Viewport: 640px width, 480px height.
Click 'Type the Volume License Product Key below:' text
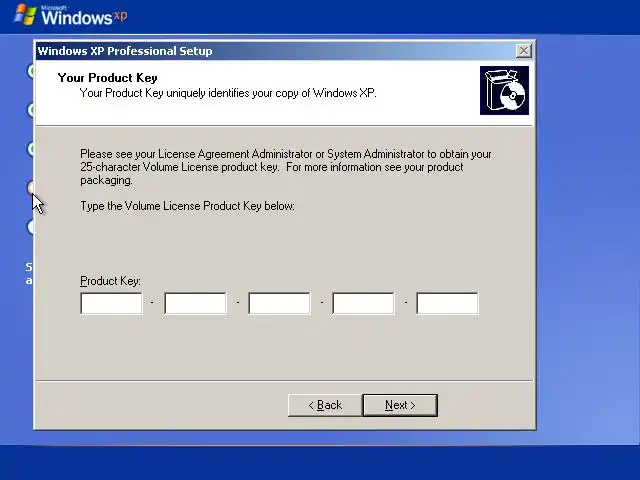(x=187, y=206)
